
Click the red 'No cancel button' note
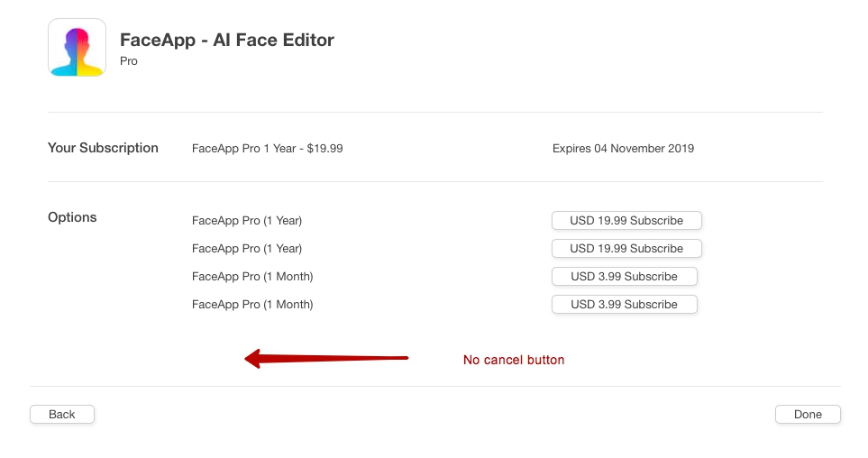tap(514, 360)
